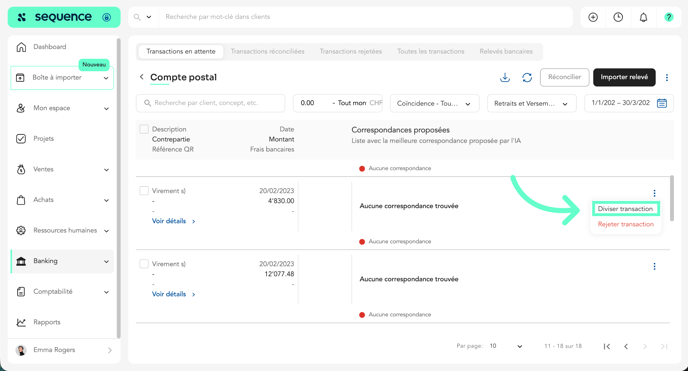The width and height of the screenshot is (688, 371).
Task: Switch to Transactions rejetées tab
Action: click(351, 51)
